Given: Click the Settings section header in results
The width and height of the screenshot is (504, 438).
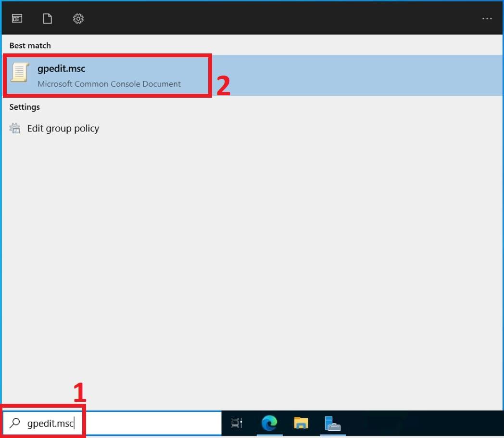Looking at the screenshot, I should tap(25, 107).
